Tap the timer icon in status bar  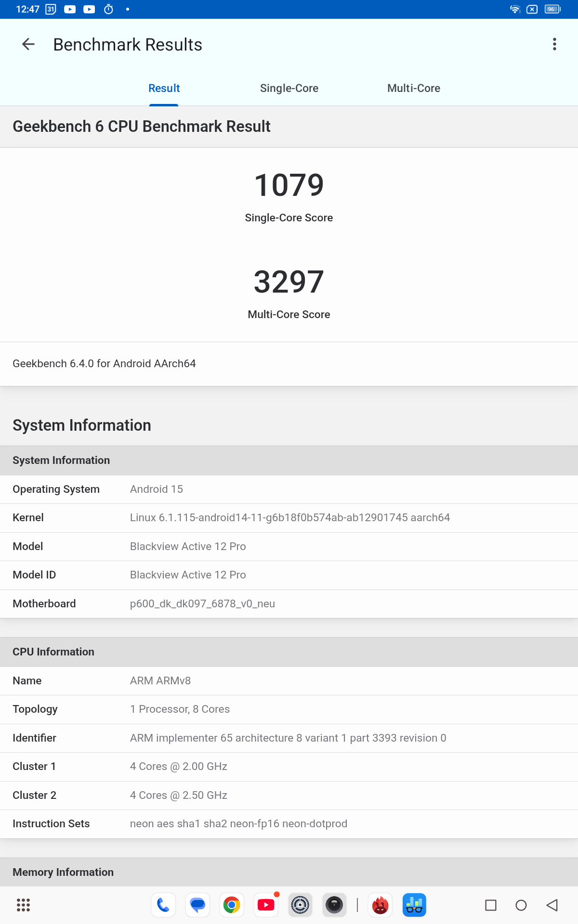[x=109, y=9]
